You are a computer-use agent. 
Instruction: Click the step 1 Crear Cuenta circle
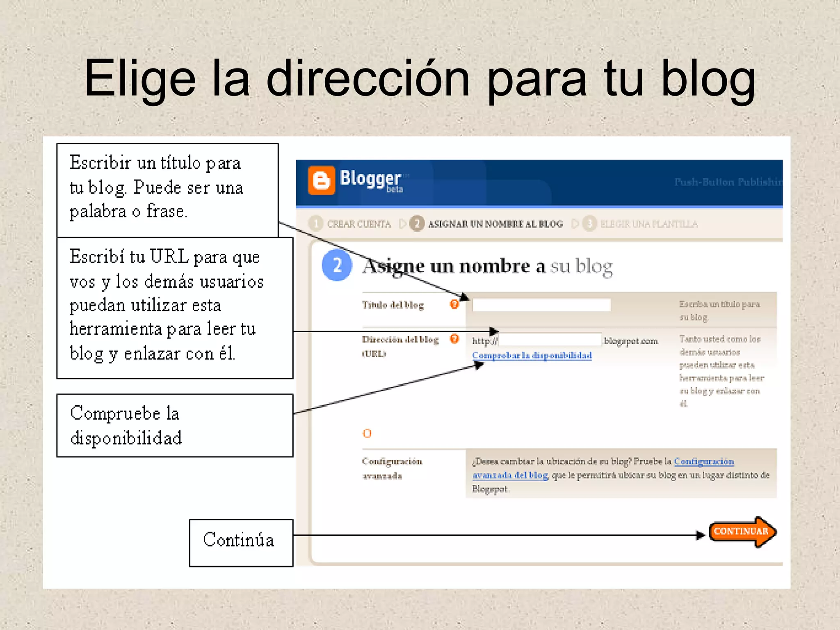(316, 224)
